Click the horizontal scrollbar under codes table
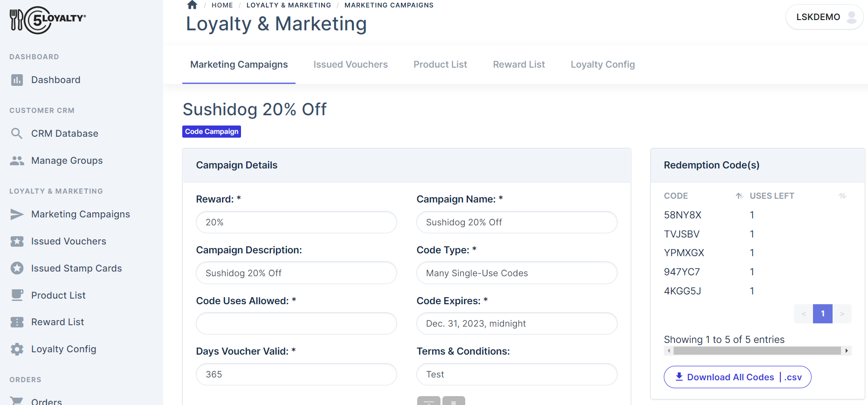 [755, 350]
